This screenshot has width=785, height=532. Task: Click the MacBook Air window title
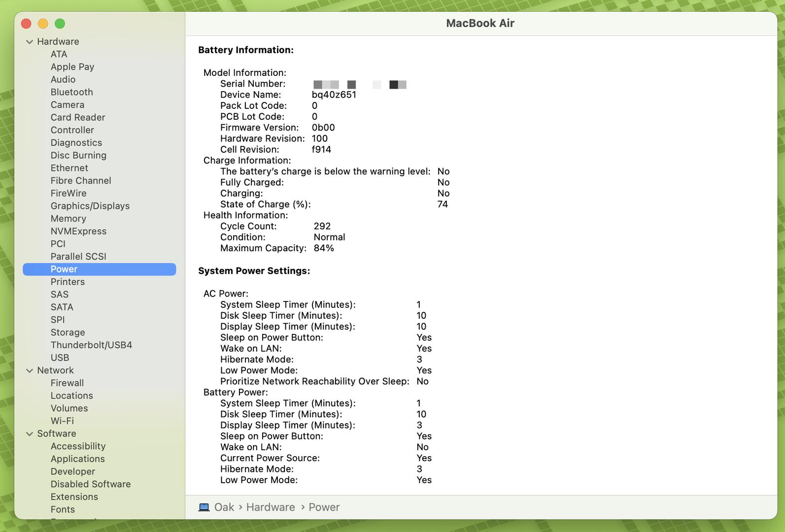480,23
